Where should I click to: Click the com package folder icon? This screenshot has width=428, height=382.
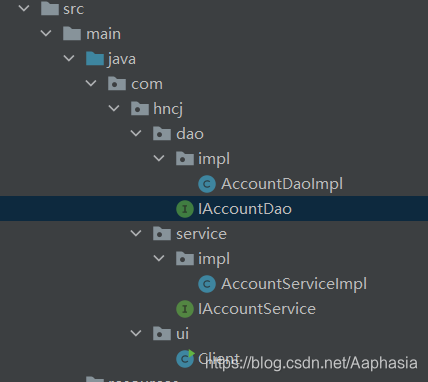(117, 84)
